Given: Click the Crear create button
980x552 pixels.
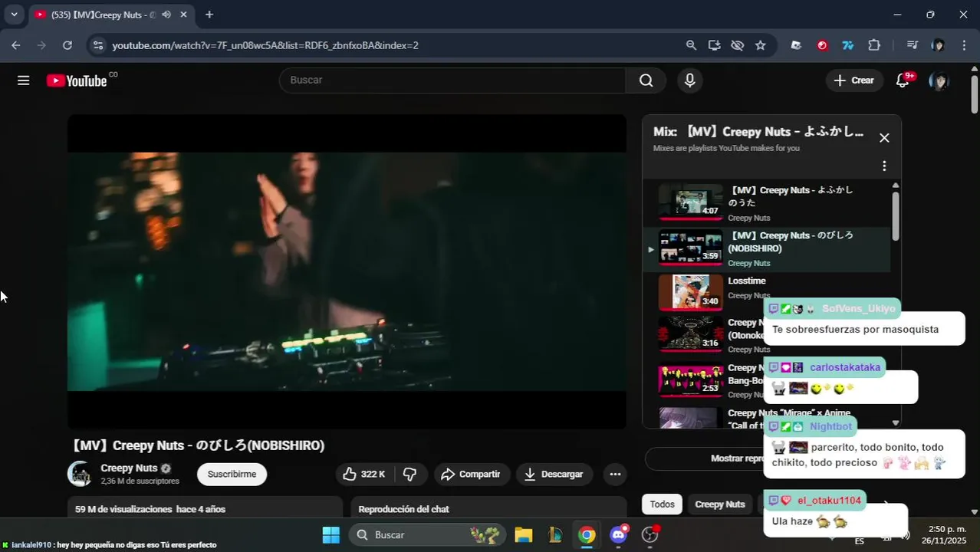Looking at the screenshot, I should pyautogui.click(x=854, y=80).
